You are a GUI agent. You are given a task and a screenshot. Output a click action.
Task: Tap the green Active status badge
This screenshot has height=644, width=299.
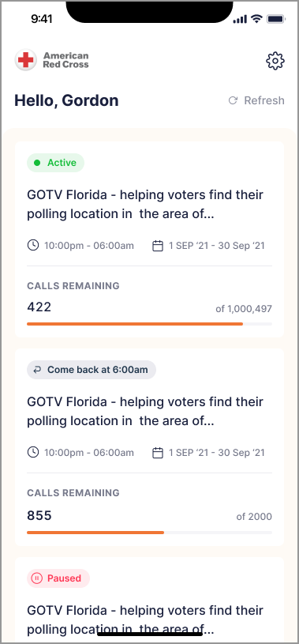click(56, 163)
